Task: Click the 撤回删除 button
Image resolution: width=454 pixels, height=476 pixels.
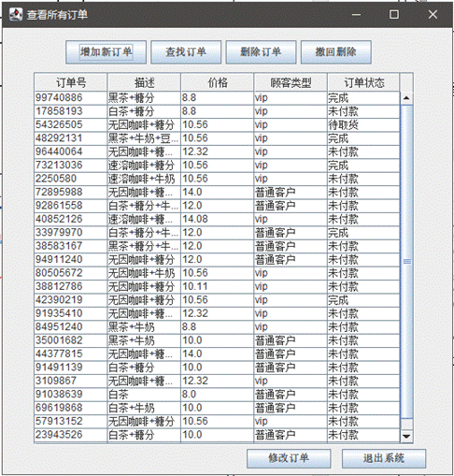Action: pos(336,52)
